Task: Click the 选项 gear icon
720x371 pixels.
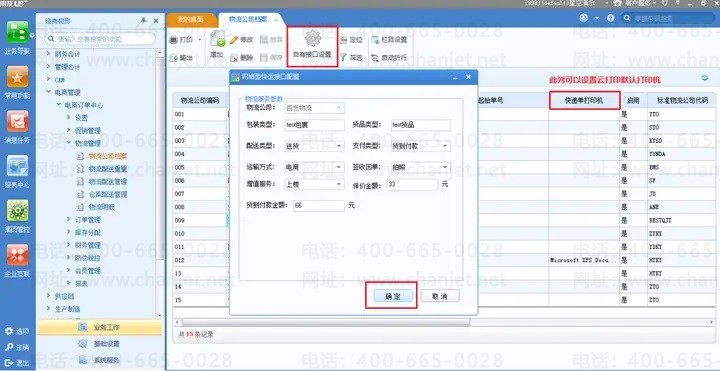Action: pyautogui.click(x=9, y=331)
